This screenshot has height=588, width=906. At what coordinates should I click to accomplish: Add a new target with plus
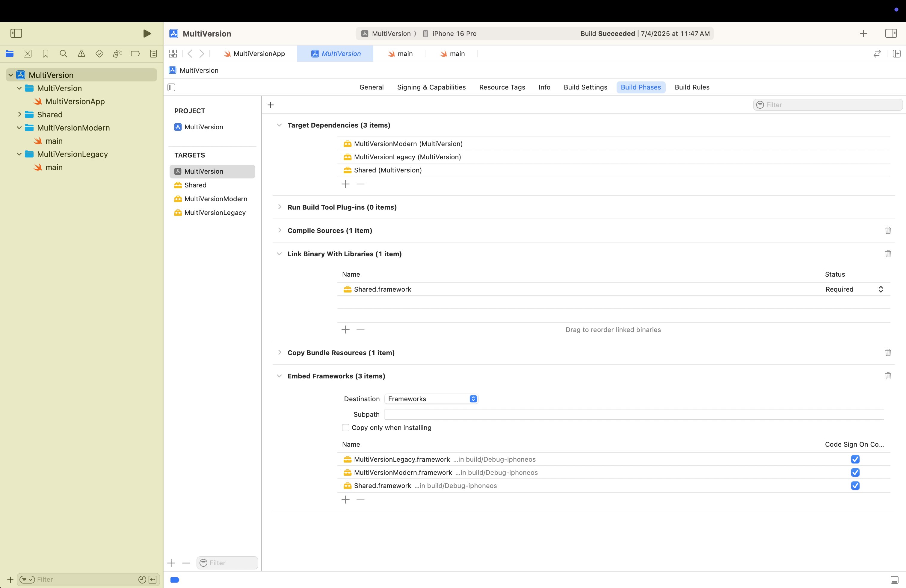[x=171, y=563]
